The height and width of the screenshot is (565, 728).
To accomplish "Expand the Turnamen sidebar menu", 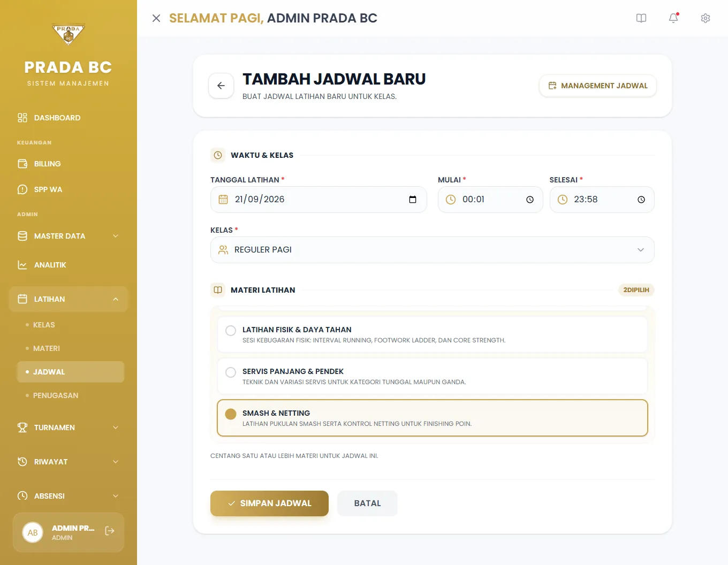I will [x=69, y=427].
